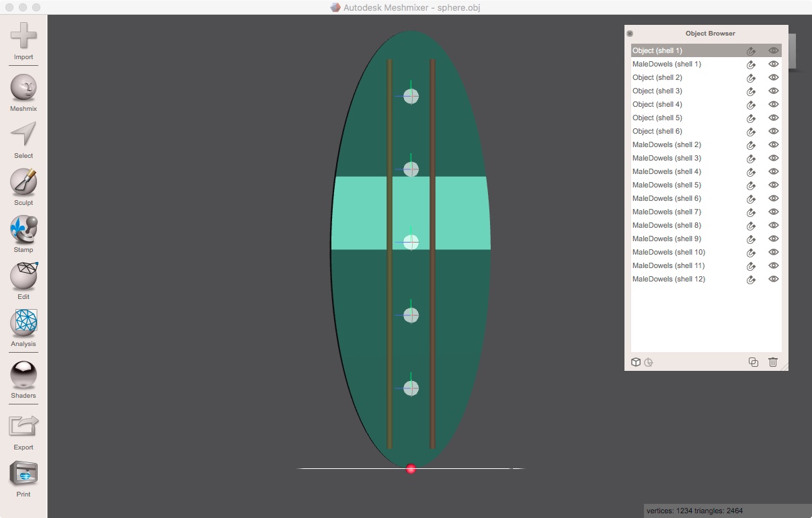Hide MaleDowels (shell 6) with eye icon

(x=774, y=198)
